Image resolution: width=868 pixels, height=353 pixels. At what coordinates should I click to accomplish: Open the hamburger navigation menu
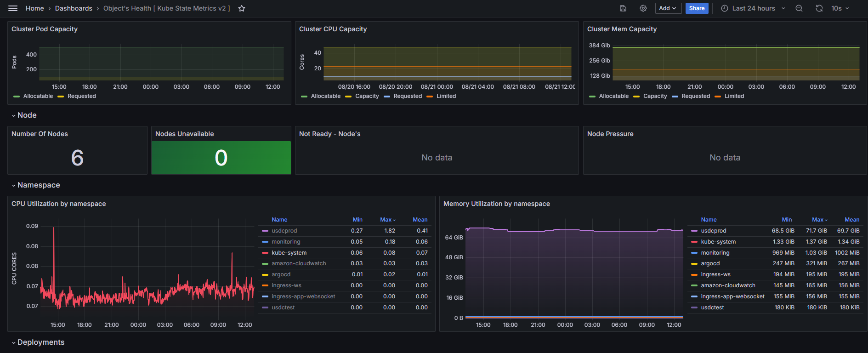tap(13, 8)
